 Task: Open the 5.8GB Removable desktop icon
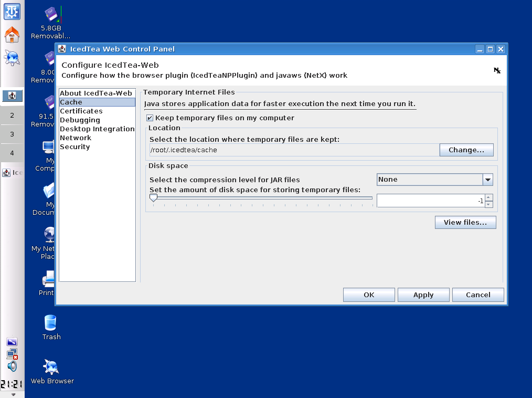51,23
